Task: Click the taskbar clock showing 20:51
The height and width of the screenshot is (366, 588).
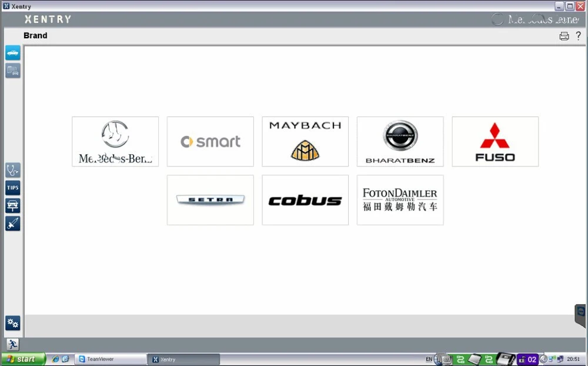Action: click(x=573, y=360)
